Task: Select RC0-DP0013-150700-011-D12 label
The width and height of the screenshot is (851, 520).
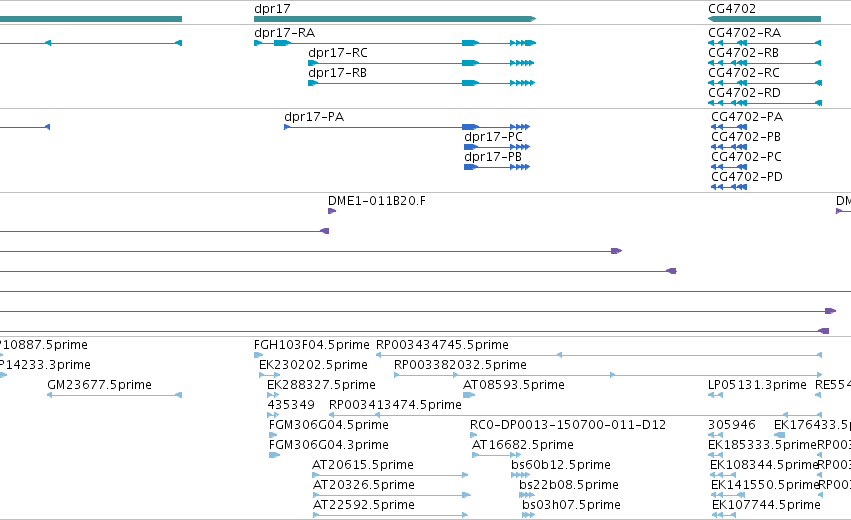Action: tap(568, 425)
